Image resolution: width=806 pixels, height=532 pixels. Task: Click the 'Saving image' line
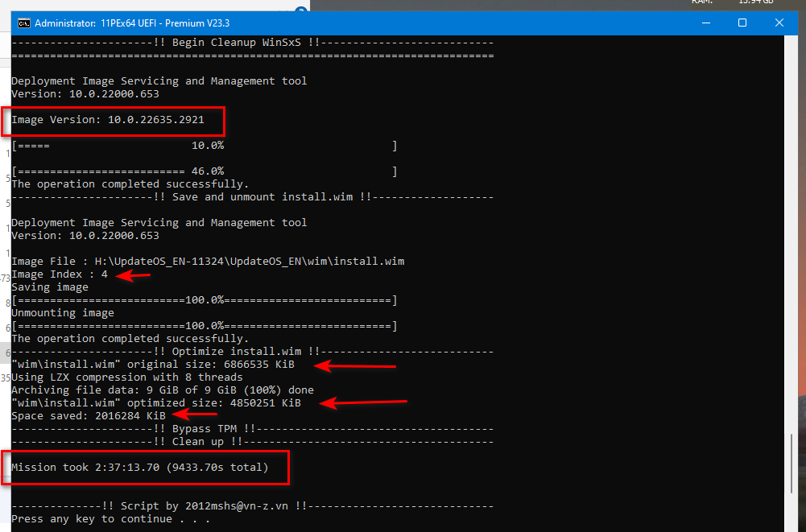[x=50, y=287]
